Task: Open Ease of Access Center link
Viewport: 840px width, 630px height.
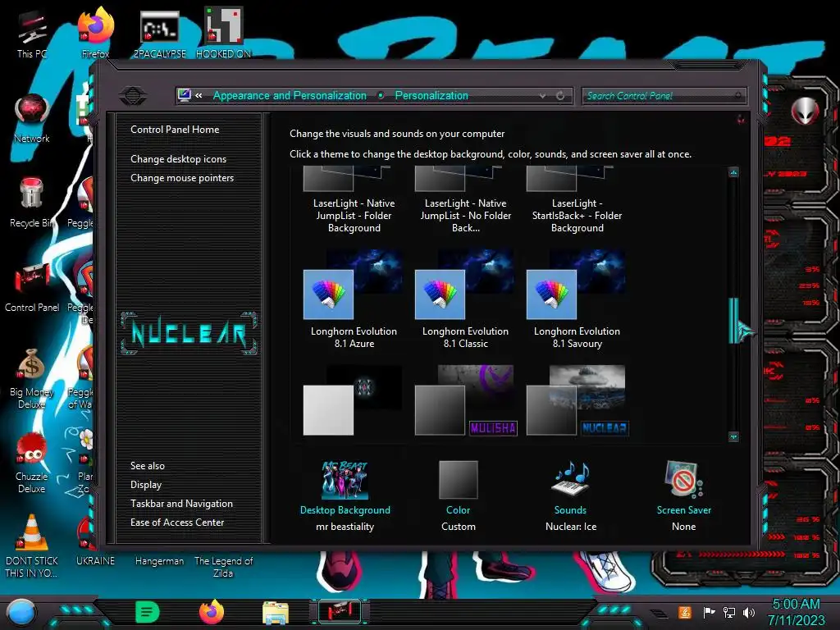Action: click(x=177, y=523)
